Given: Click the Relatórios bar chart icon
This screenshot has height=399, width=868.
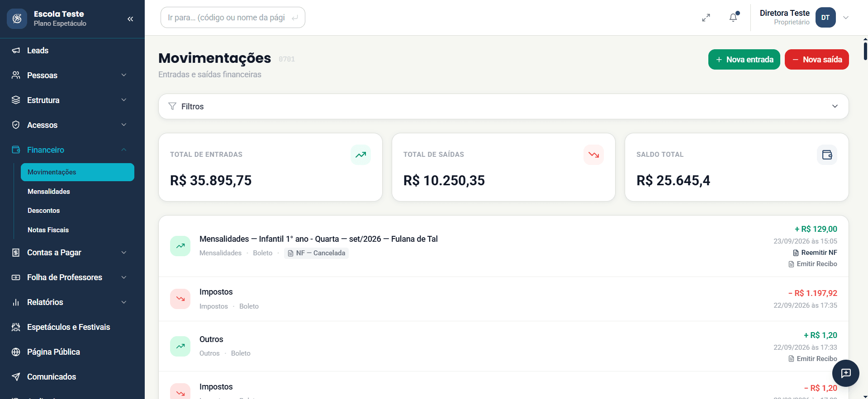Looking at the screenshot, I should coord(16,302).
